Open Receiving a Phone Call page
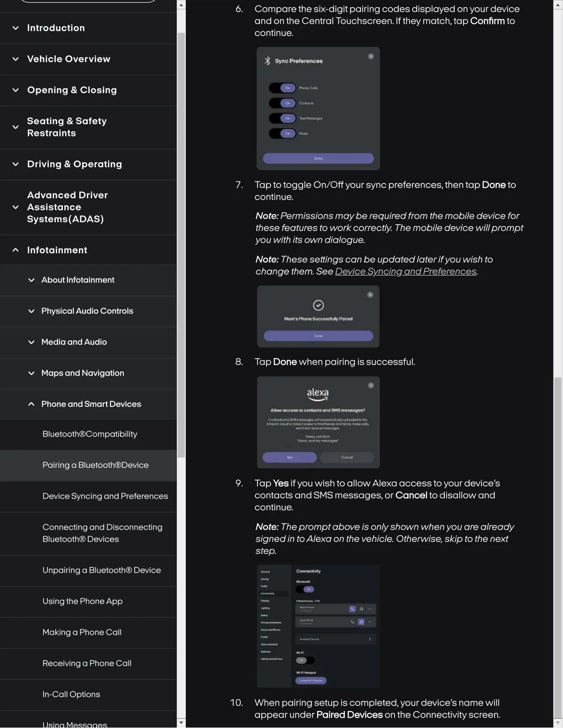563x728 pixels. point(88,663)
